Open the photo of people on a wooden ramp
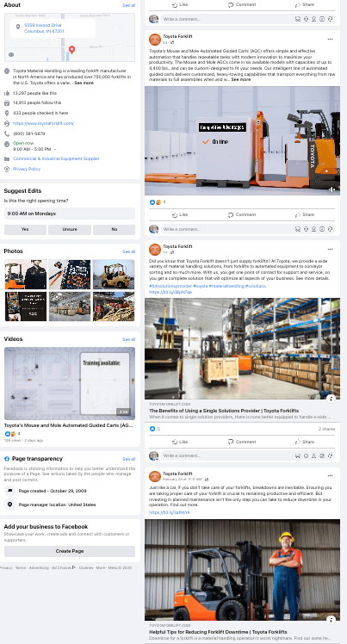Screen dimensions: 347x644 tap(114, 307)
